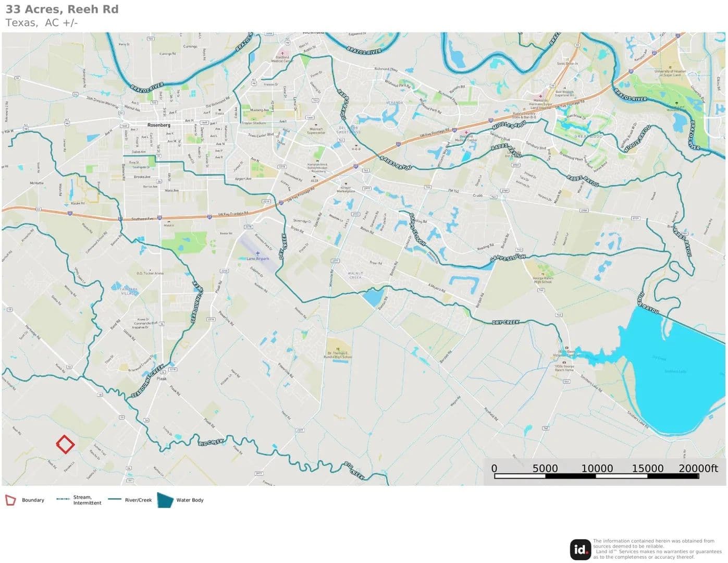
Task: Select University of Houston Sugar Land marker
Action: click(670, 67)
